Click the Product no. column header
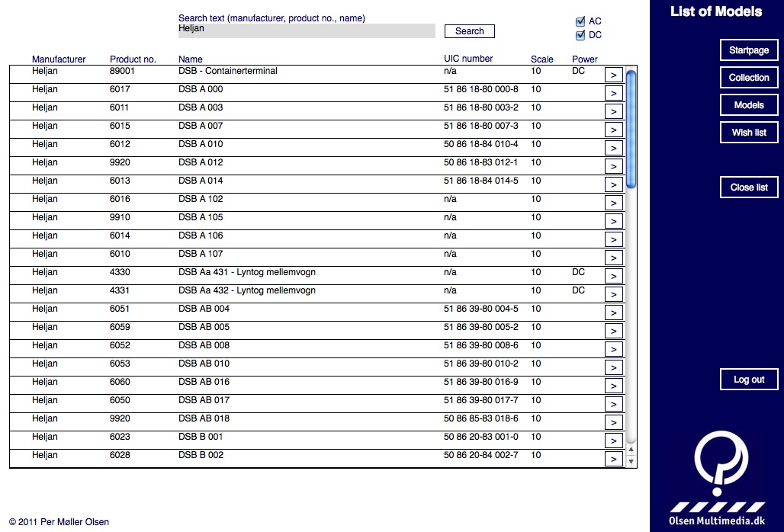This screenshot has width=784, height=532. tap(133, 59)
